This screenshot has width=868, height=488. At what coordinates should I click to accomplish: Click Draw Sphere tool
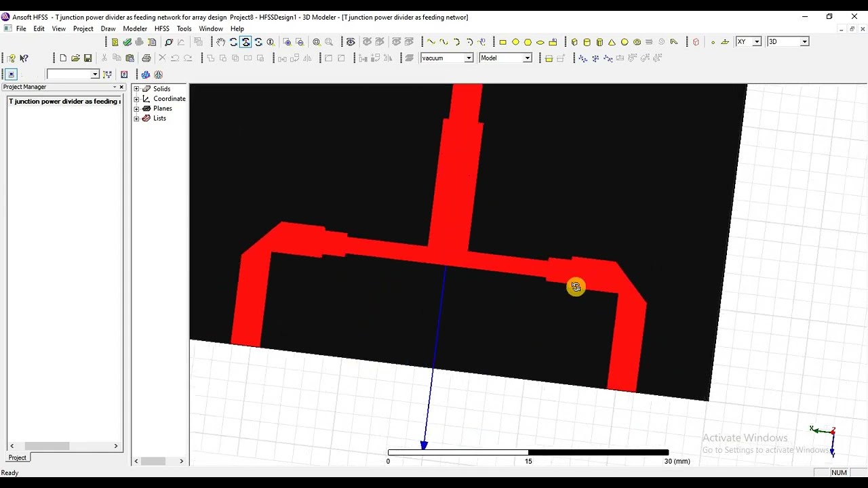coord(625,42)
